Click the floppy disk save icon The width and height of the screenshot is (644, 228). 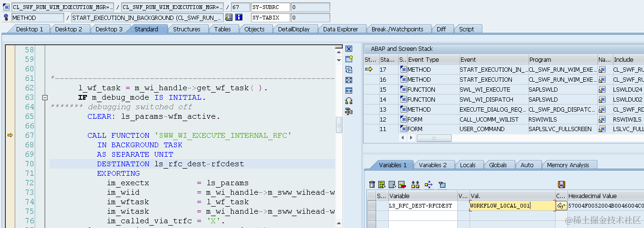click(561, 184)
